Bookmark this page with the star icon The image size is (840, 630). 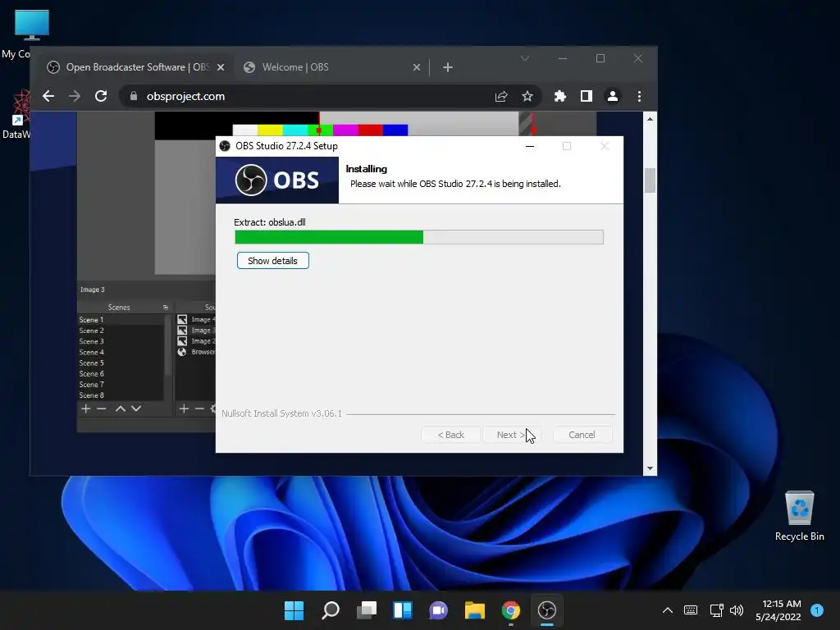click(527, 97)
